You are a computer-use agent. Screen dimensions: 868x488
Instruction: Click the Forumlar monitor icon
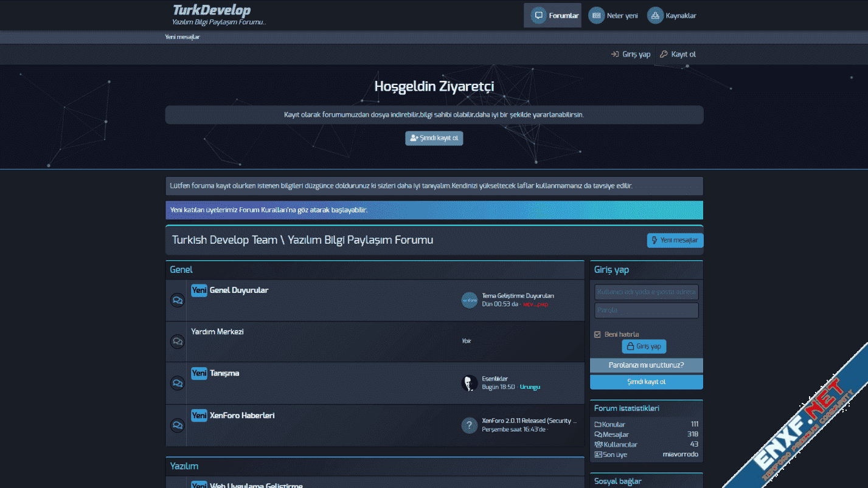538,16
